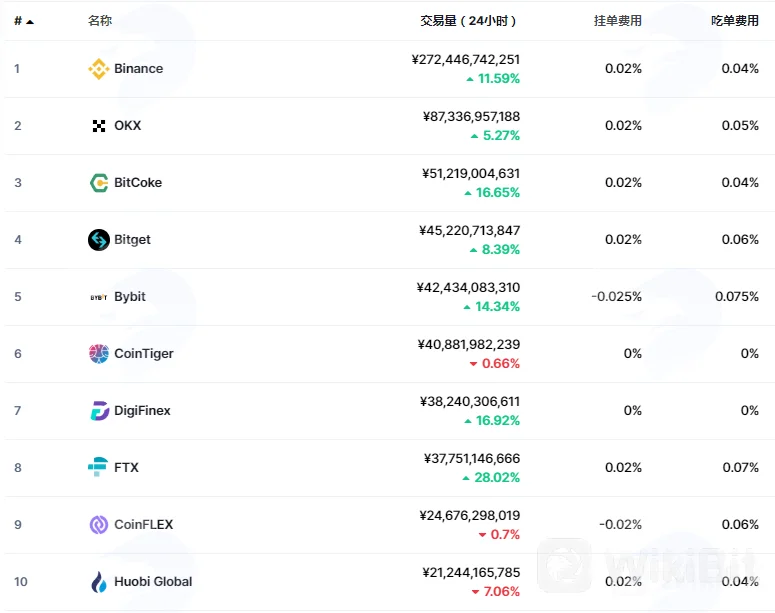
Task: Click the Bitget logo icon
Action: point(99,240)
